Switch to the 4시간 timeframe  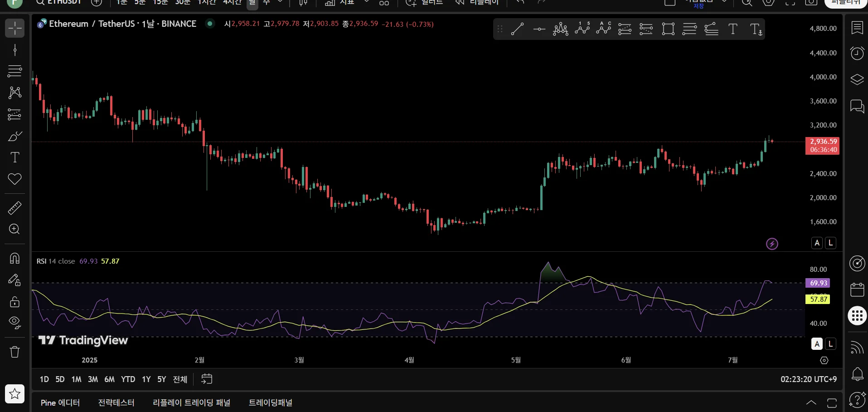tap(232, 2)
